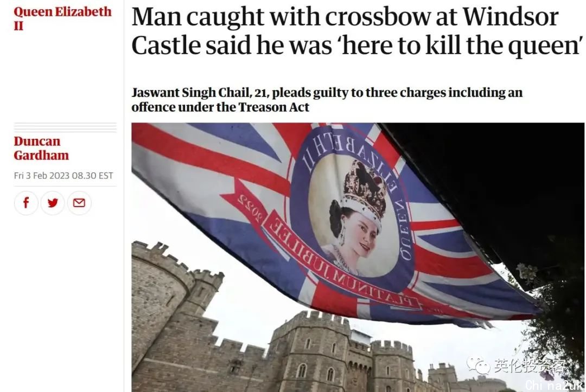Click the 'Treason Act' text in subheading

click(273, 107)
